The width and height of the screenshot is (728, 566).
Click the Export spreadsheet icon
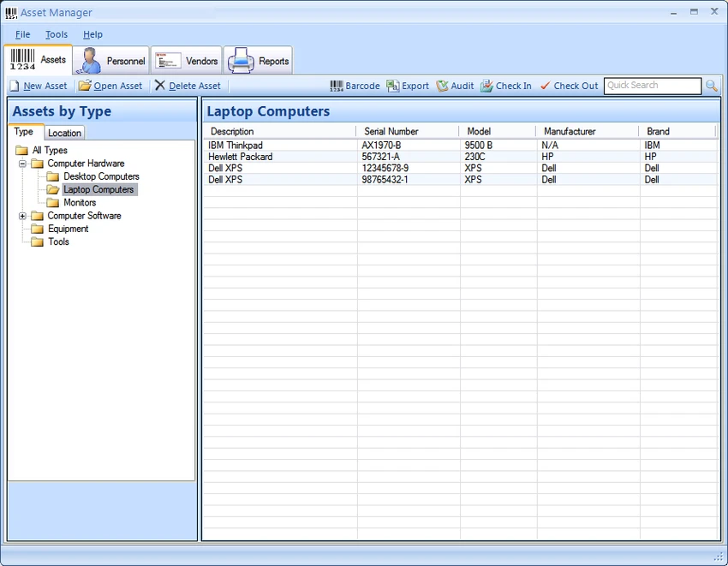pos(393,86)
